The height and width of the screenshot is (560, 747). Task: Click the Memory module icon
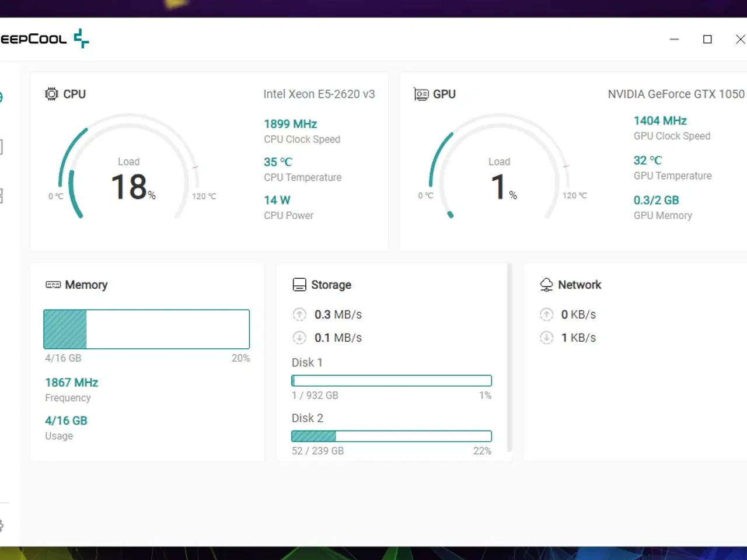pyautogui.click(x=53, y=285)
